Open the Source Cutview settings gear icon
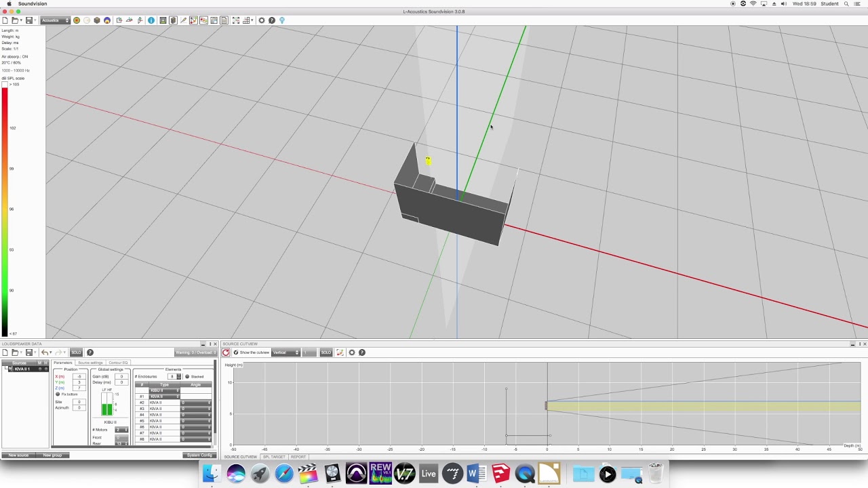868x488 pixels. [x=352, y=352]
